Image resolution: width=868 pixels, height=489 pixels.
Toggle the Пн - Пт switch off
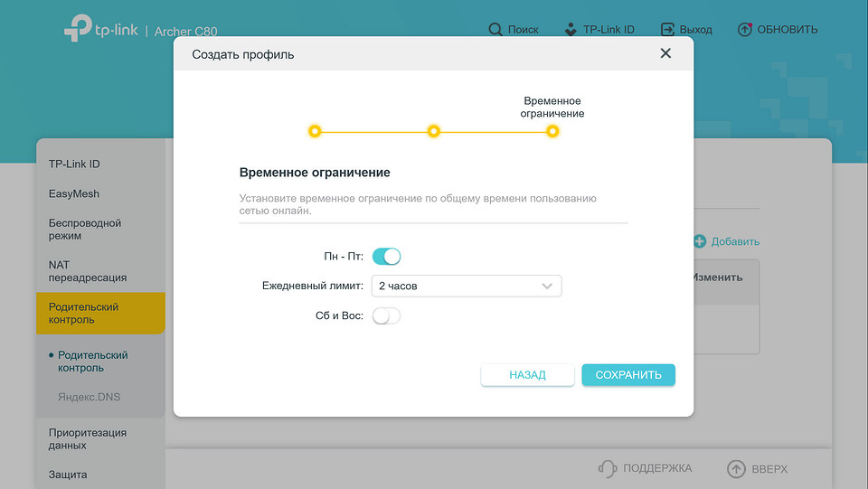tap(386, 256)
